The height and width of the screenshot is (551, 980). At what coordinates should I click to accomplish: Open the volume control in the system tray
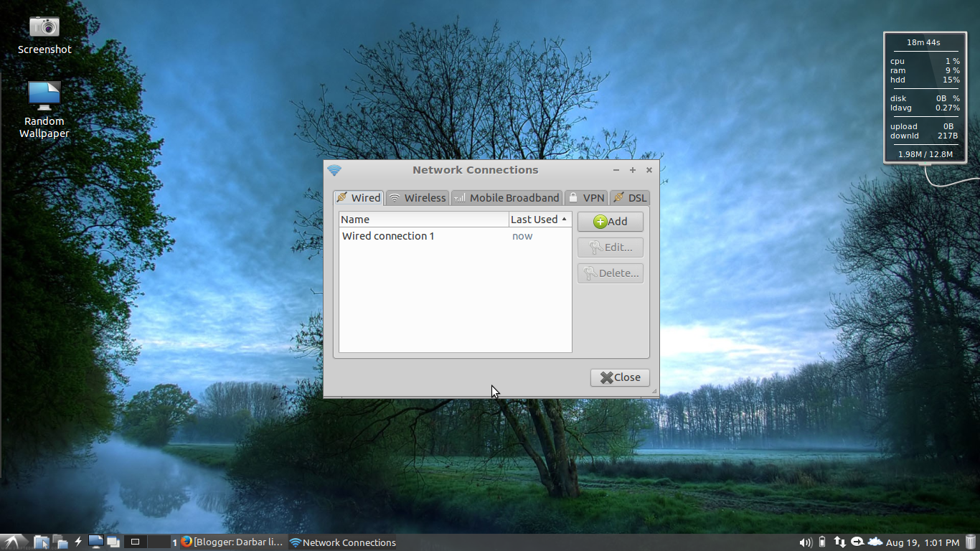[x=804, y=542]
